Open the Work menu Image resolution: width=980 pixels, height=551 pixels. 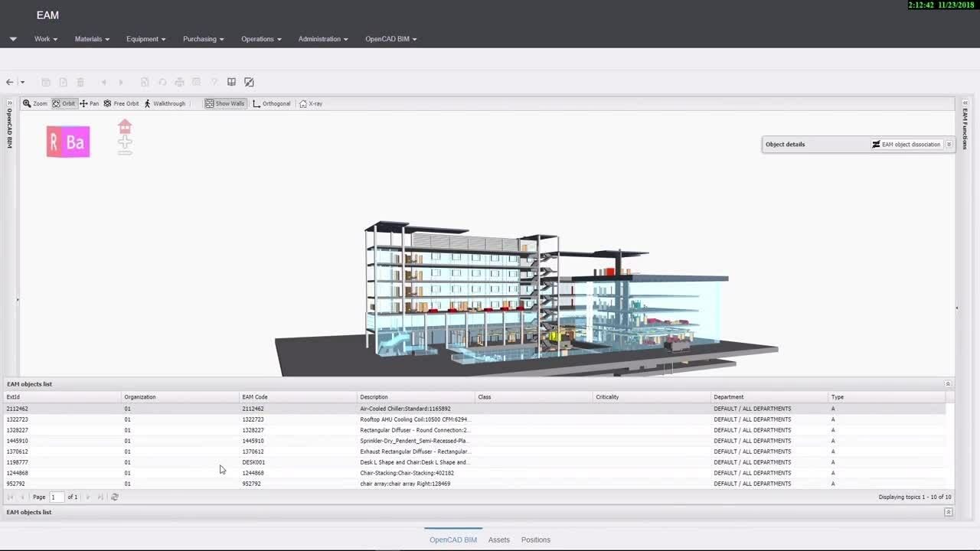46,39
